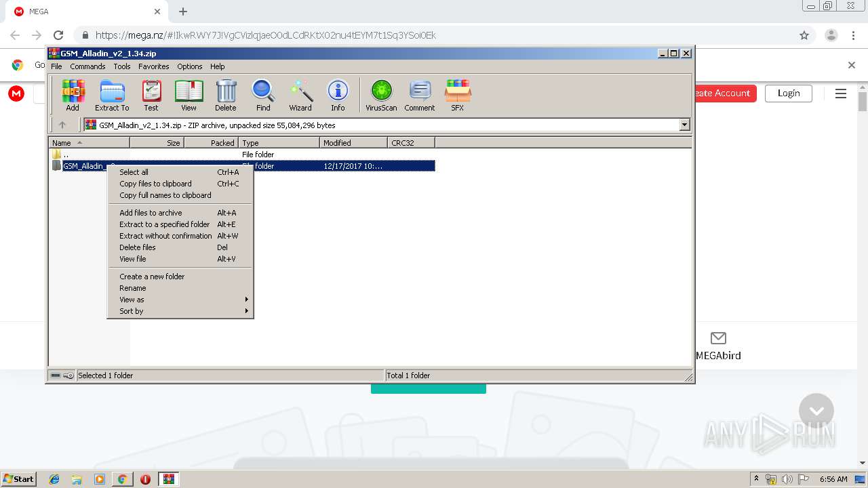Launch the Wizard tool

coord(300,95)
